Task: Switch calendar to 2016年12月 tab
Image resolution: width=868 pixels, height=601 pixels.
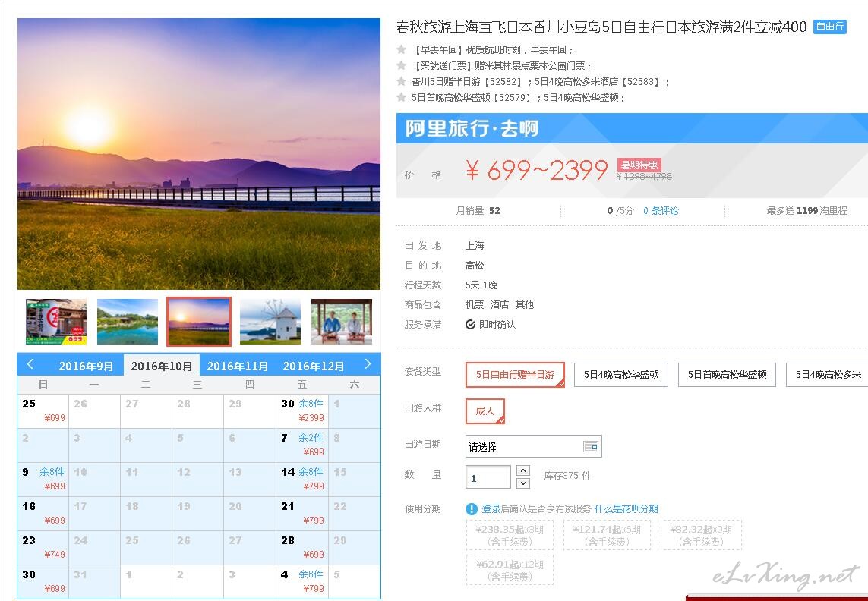Action: pyautogui.click(x=314, y=366)
